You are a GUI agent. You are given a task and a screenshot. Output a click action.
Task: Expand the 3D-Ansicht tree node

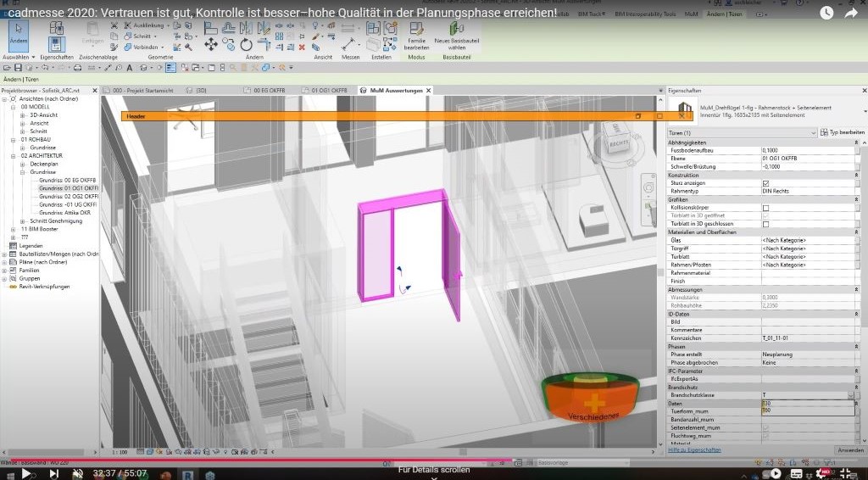(x=23, y=114)
